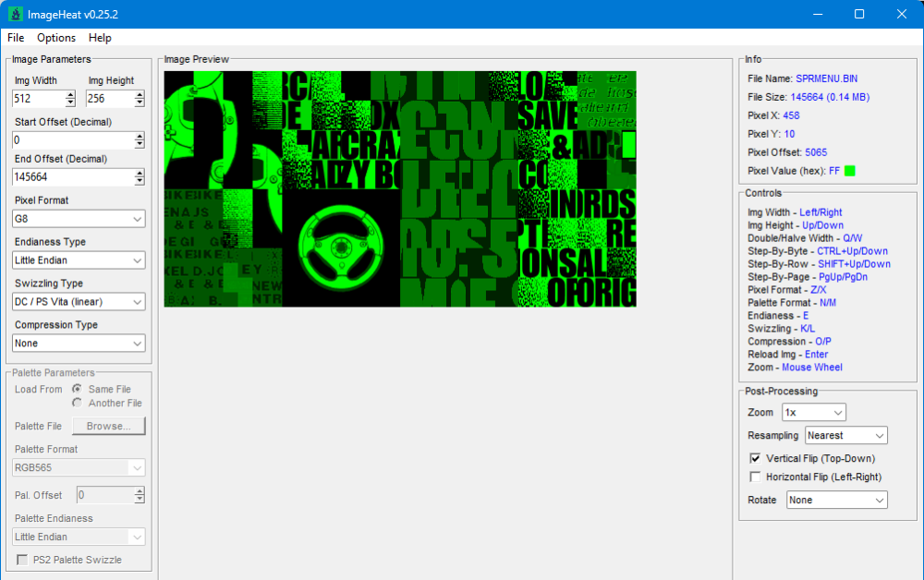Open the Endianess Type dropdown
This screenshot has height=580, width=924.
[x=79, y=260]
